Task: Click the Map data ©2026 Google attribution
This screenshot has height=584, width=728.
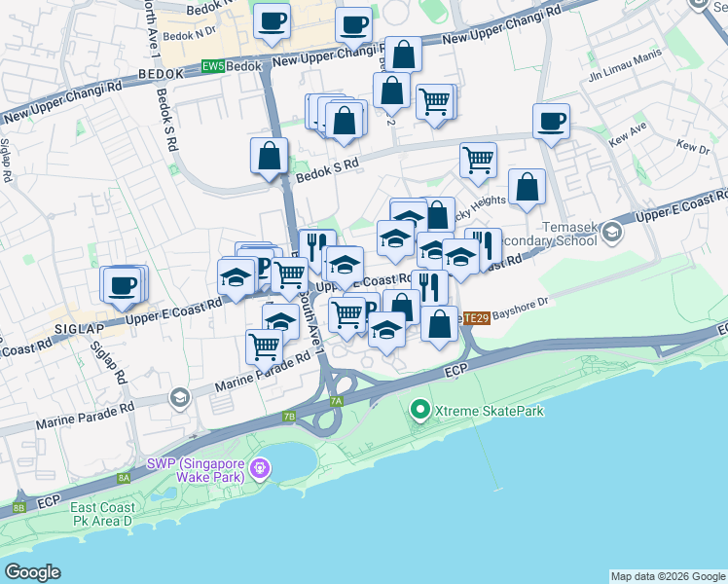Action: click(x=669, y=577)
